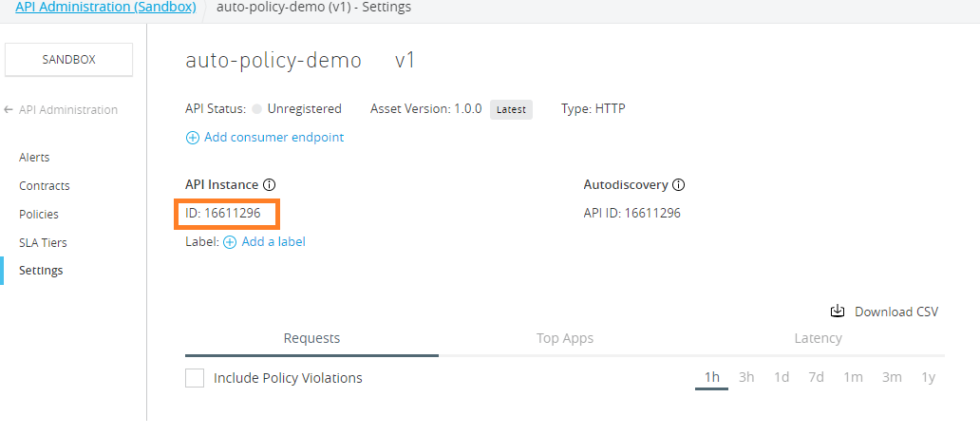Click the back arrow next to API Administration

point(9,110)
